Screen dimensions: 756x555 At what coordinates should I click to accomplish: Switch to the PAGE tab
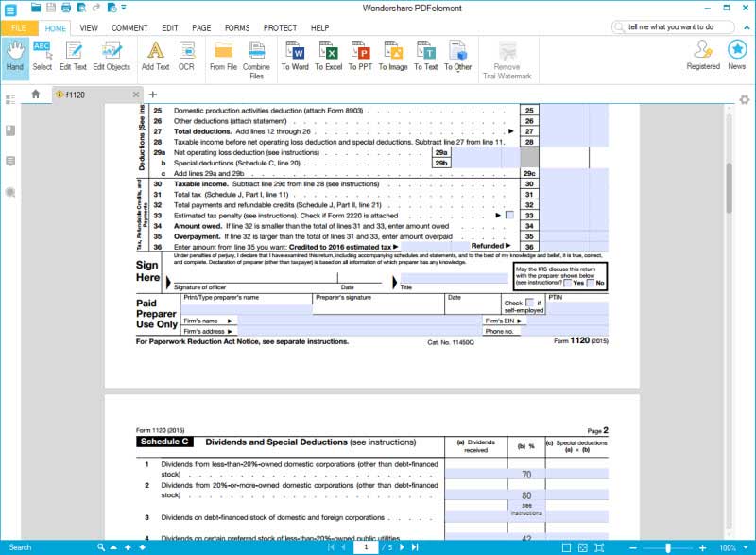201,28
